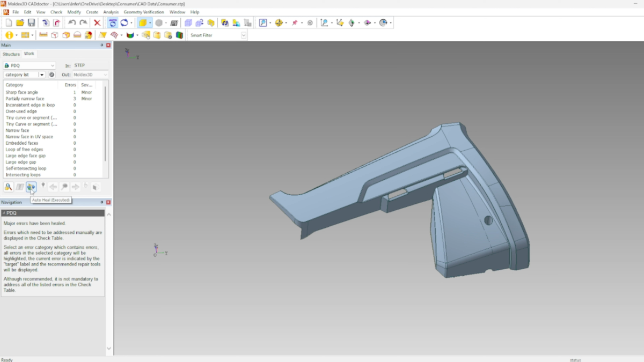Open the Check menu
Viewport: 644px width, 362px height.
click(56, 12)
